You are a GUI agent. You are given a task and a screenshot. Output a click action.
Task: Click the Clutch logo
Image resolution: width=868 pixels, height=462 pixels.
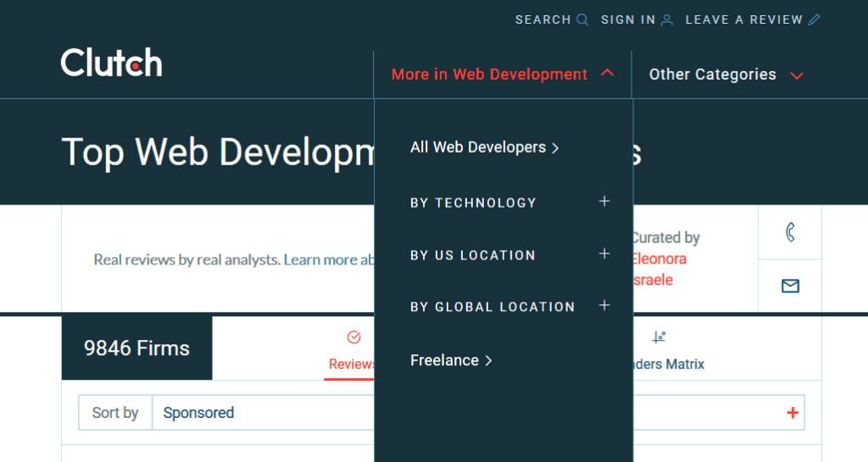[111, 62]
